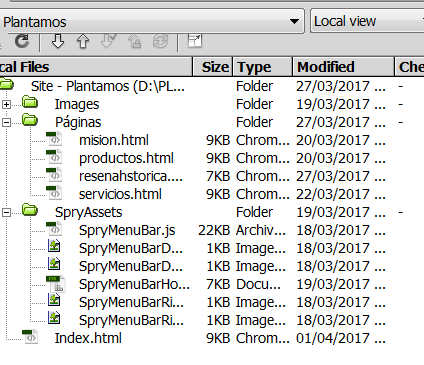Image resolution: width=424 pixels, height=365 pixels.
Task: Click the mision.html file icon
Action: tap(54, 139)
